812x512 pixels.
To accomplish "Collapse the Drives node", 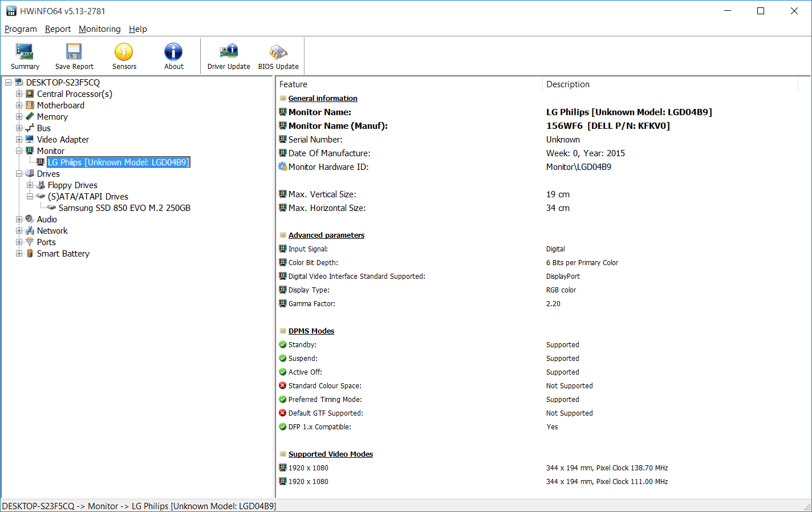I will [x=19, y=173].
